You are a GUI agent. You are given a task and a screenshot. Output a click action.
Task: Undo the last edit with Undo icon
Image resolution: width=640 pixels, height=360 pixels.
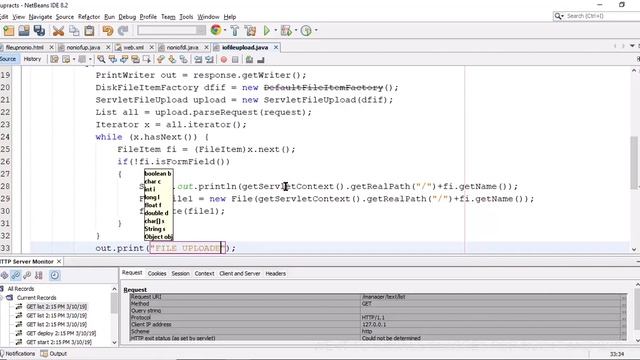click(108, 31)
